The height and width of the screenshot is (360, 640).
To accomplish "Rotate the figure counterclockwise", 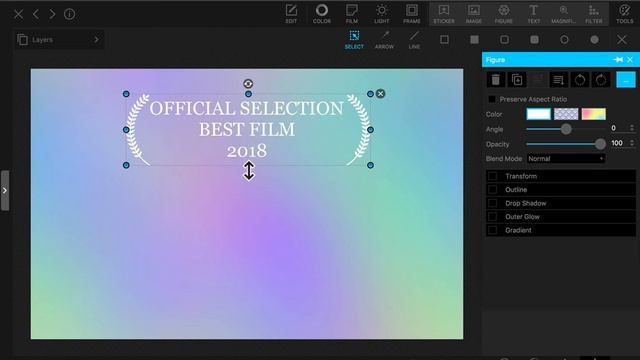I will [580, 80].
